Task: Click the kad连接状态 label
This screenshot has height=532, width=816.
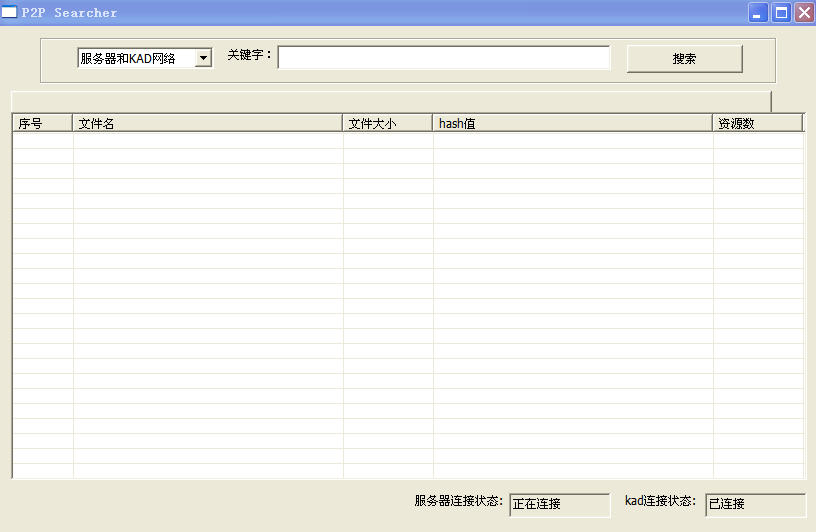Action: [660, 501]
